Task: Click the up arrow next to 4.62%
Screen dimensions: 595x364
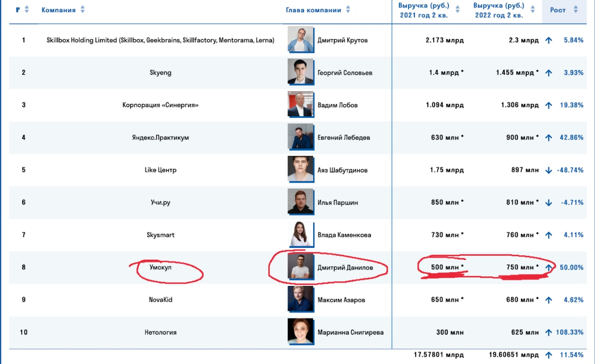Action: click(549, 300)
